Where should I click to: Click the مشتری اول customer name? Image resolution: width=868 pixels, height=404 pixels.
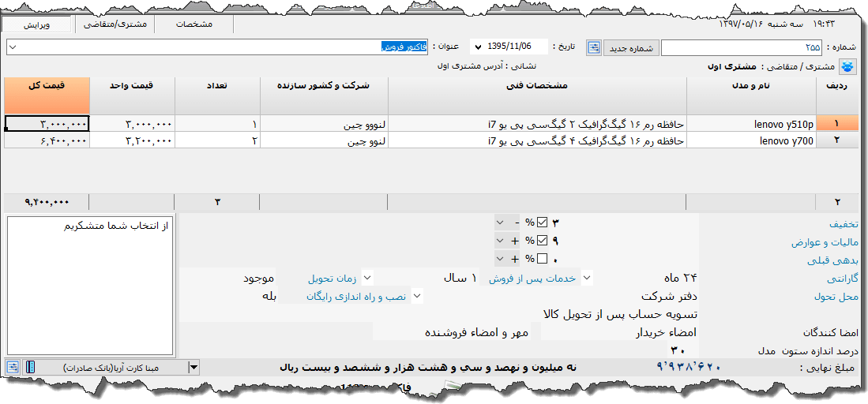(732, 66)
